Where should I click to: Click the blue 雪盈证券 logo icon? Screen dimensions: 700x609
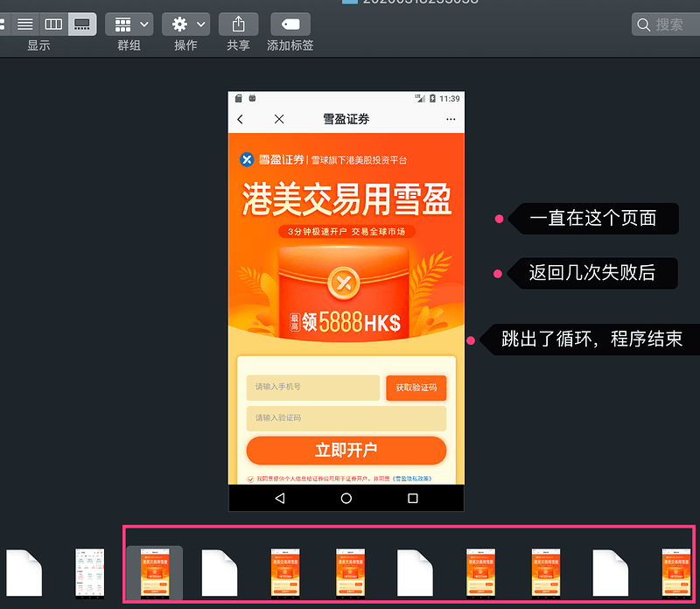pos(247,159)
